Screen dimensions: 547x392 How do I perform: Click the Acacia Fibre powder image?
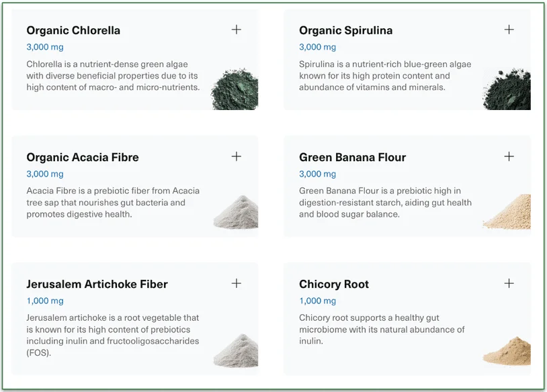click(x=235, y=215)
